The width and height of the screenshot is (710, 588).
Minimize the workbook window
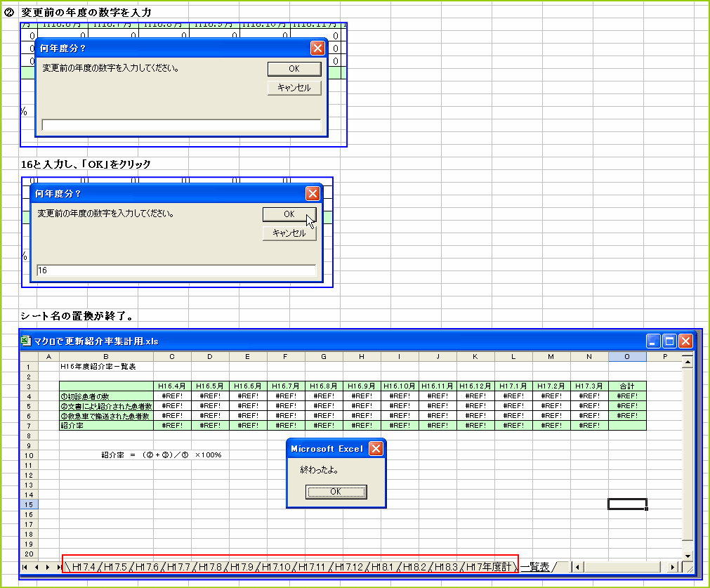[654, 341]
